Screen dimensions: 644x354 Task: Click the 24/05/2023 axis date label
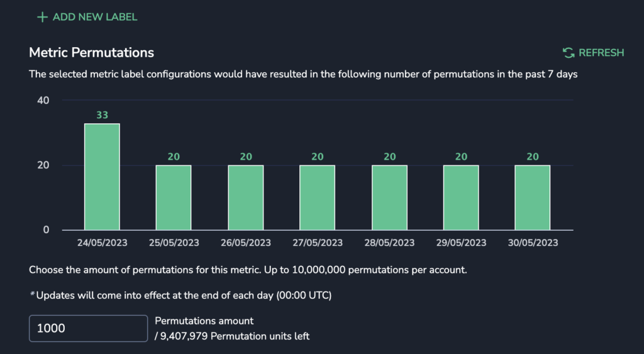103,243
